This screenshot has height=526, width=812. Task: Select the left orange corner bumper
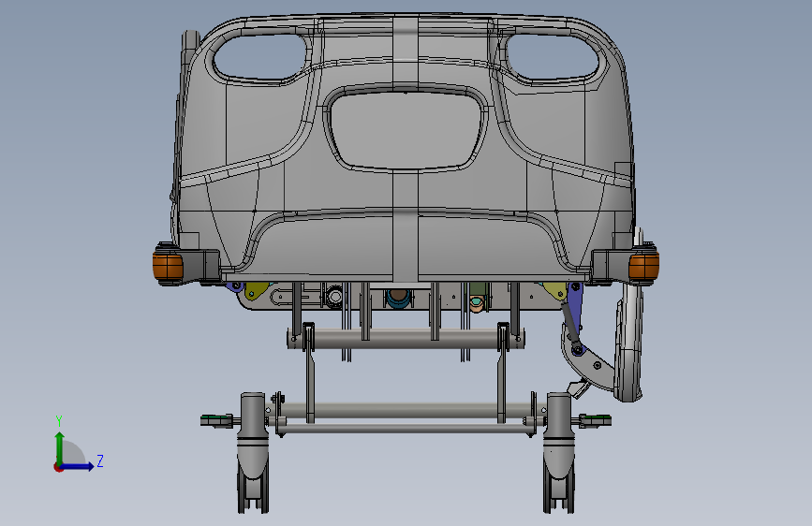tap(168, 265)
